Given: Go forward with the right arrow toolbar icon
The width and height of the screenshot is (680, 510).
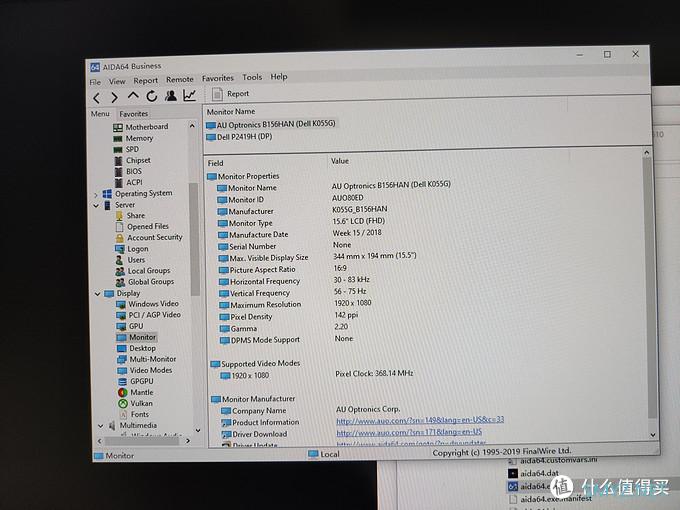Looking at the screenshot, I should (114, 98).
